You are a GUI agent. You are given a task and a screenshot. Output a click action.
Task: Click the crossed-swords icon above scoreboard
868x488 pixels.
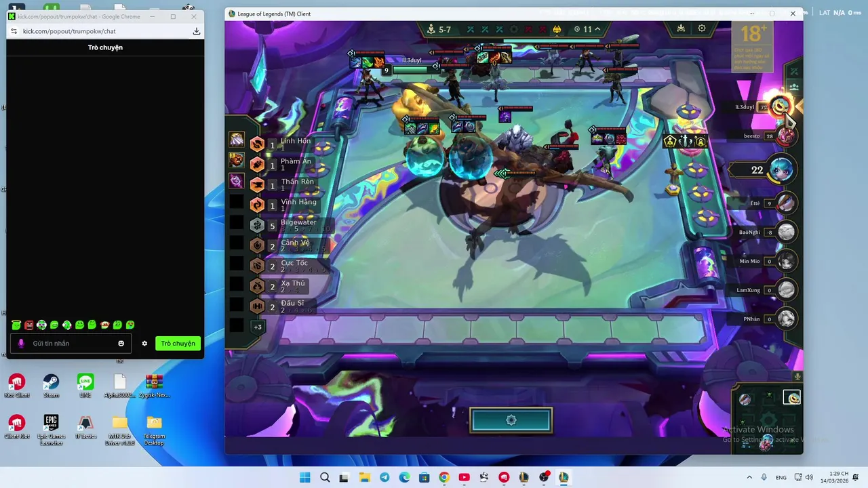click(x=794, y=71)
